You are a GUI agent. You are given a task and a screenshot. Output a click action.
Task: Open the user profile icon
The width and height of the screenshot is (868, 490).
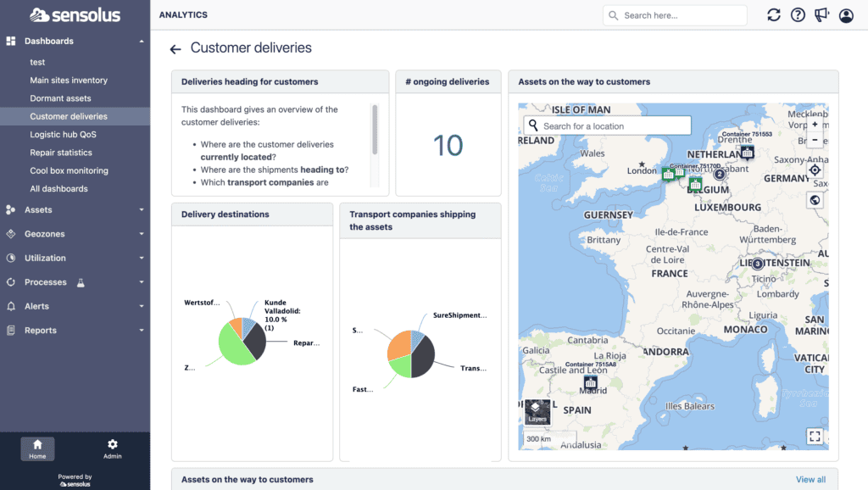point(846,15)
